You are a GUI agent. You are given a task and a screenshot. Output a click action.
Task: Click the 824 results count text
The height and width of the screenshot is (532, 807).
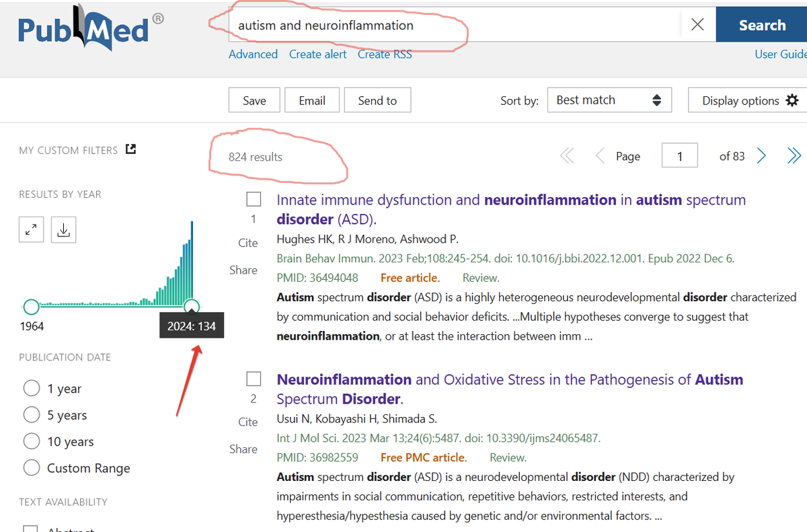click(x=256, y=157)
